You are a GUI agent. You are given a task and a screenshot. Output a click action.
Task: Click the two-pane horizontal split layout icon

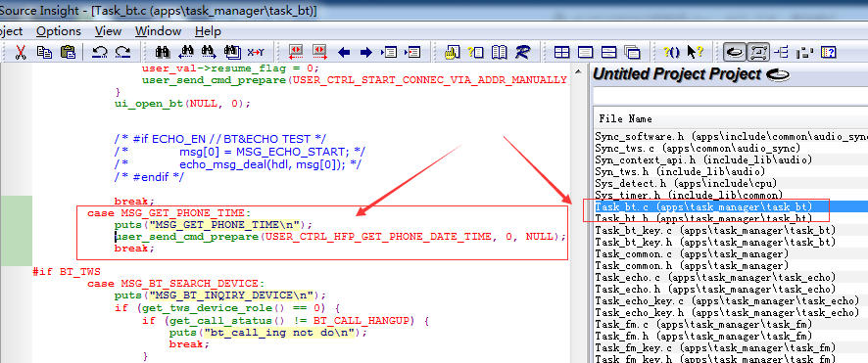tap(609, 53)
